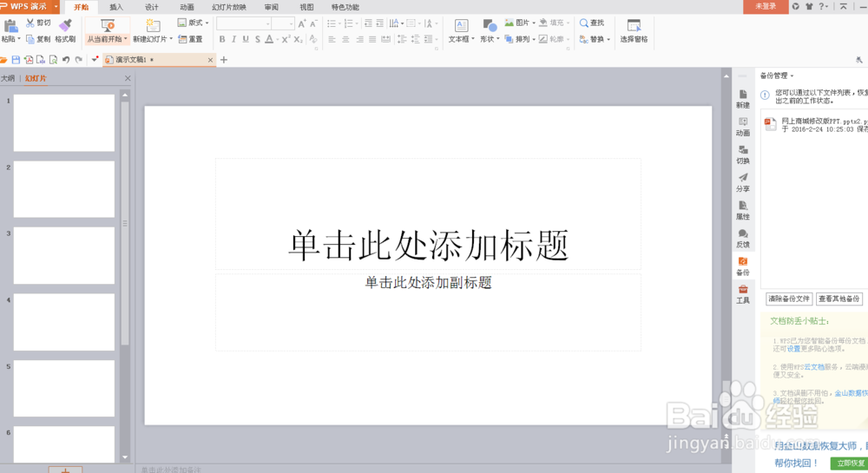
Task: Click the Undo arrow
Action: [66, 60]
